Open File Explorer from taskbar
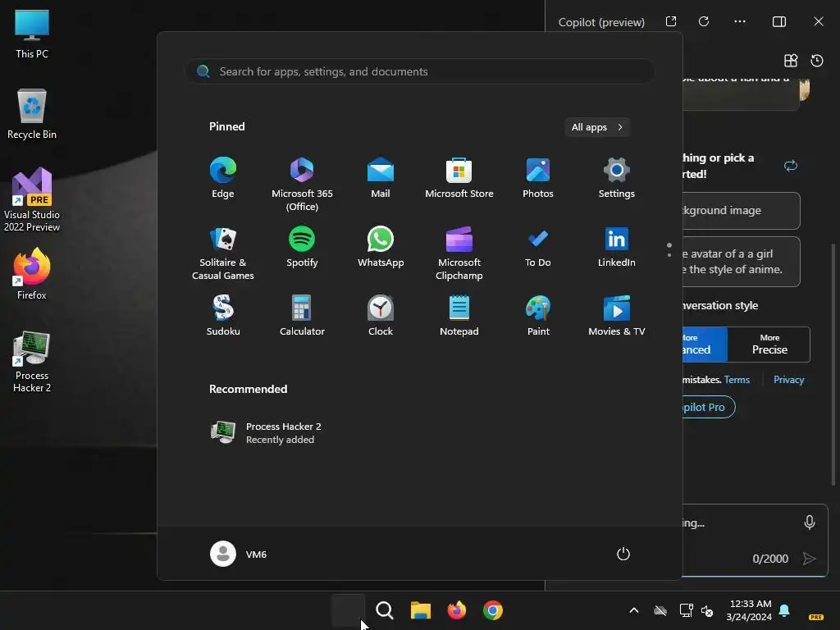 [x=421, y=610]
